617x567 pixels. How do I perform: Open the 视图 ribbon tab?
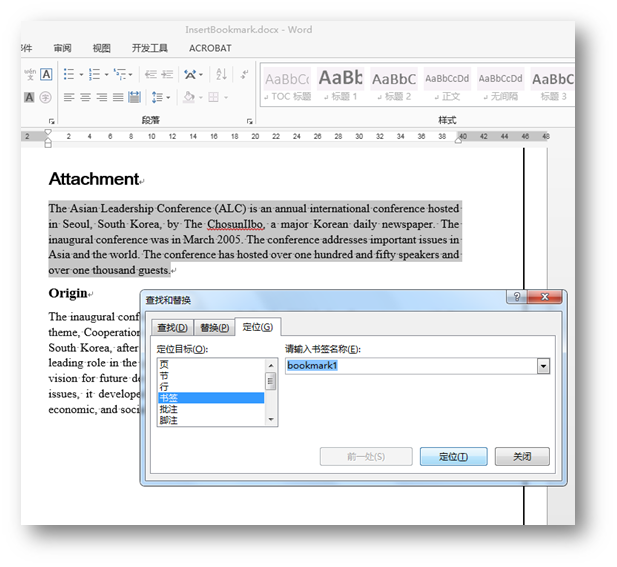tap(102, 48)
